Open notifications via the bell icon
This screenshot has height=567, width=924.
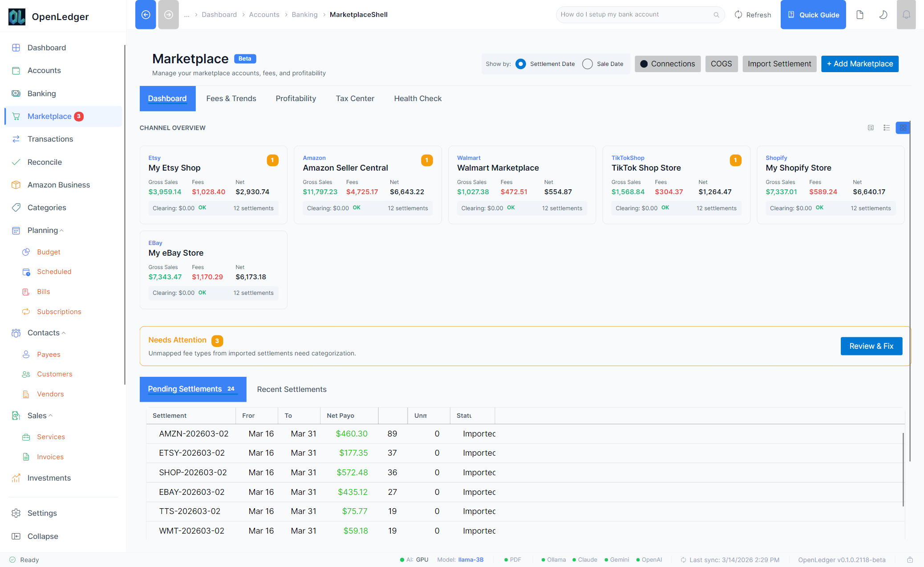(x=906, y=14)
